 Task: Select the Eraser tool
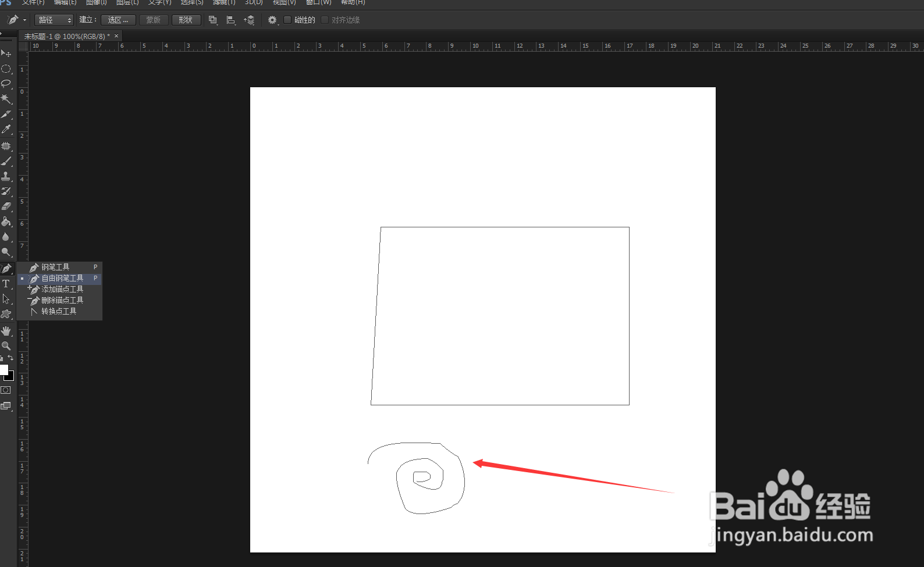pos(6,206)
